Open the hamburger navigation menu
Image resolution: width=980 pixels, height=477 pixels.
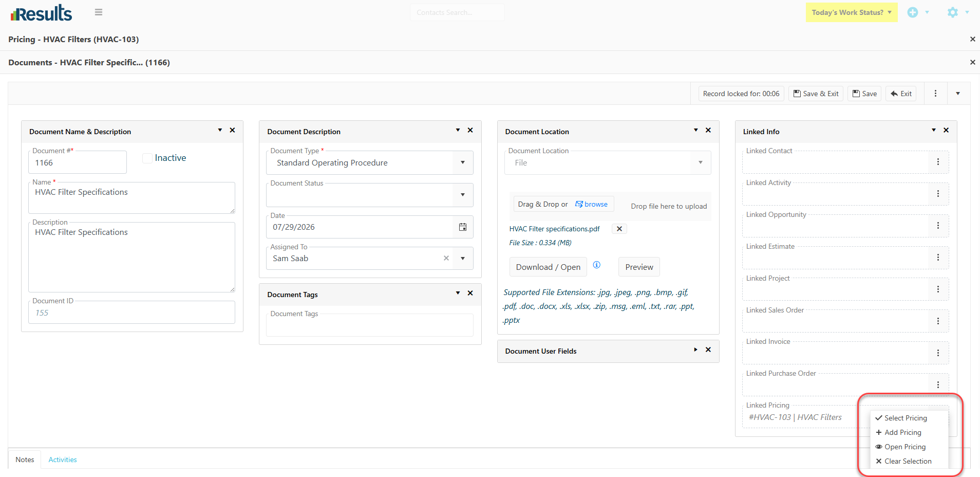click(x=99, y=12)
